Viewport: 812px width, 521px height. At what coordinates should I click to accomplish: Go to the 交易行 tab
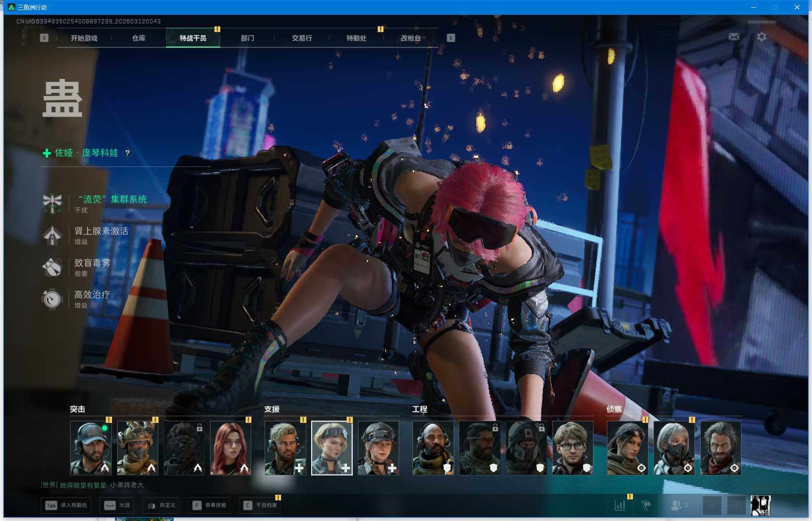tap(302, 38)
